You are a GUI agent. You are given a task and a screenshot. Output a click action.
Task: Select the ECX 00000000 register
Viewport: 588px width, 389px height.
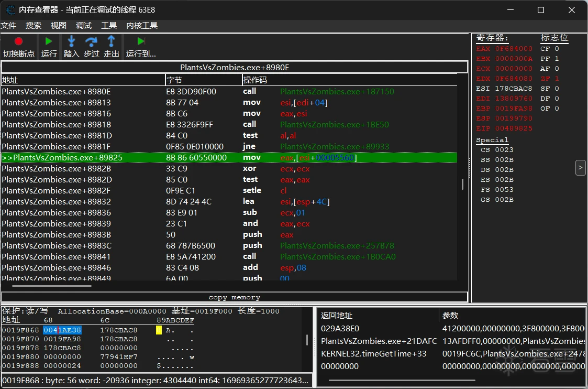pyautogui.click(x=504, y=69)
